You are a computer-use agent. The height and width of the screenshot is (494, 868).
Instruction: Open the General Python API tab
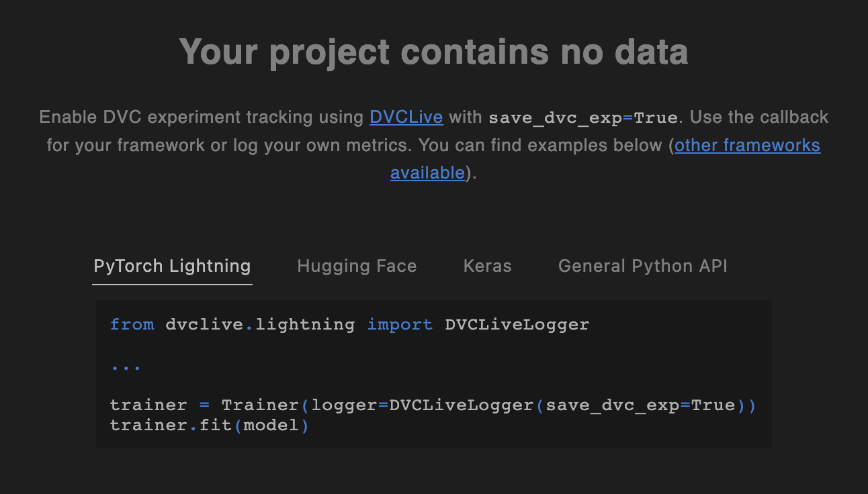(x=642, y=266)
